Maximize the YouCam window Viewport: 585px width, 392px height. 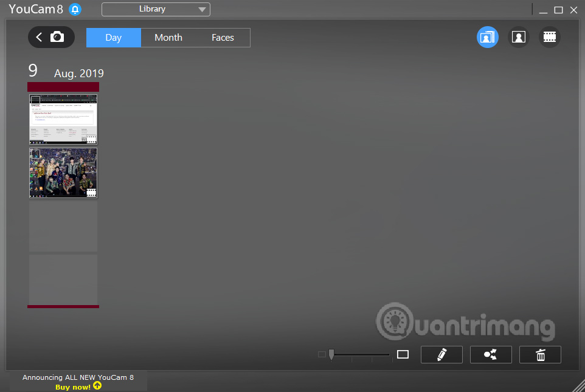[558, 10]
